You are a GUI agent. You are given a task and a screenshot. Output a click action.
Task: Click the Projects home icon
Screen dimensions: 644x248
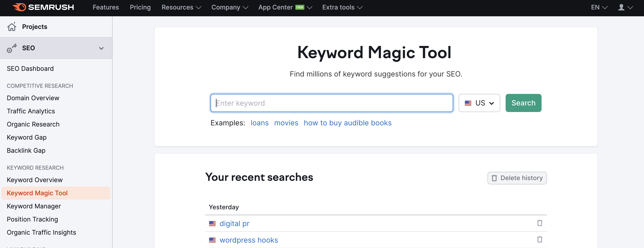pyautogui.click(x=12, y=26)
